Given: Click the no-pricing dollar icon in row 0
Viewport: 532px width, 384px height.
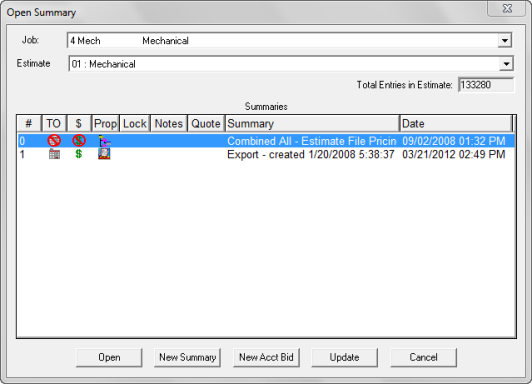Looking at the screenshot, I should (79, 140).
